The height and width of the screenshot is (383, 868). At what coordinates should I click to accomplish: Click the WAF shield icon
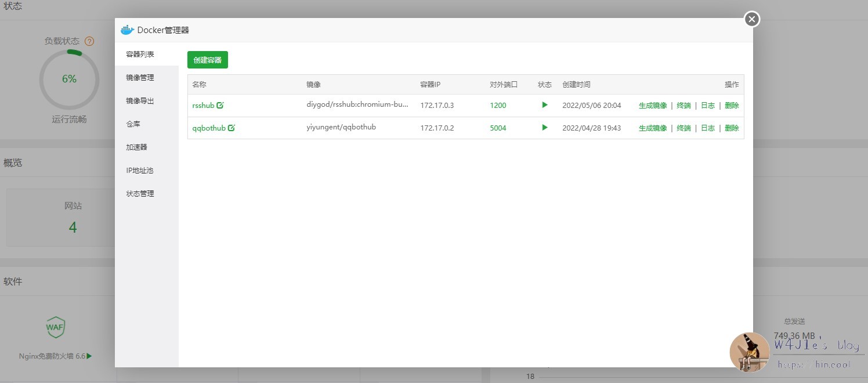56,327
